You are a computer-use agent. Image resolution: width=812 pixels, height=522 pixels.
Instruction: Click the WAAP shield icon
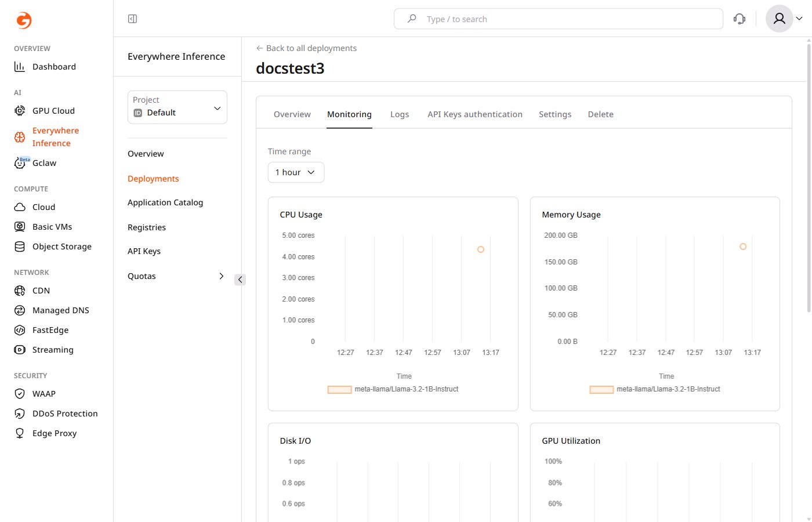coord(20,394)
